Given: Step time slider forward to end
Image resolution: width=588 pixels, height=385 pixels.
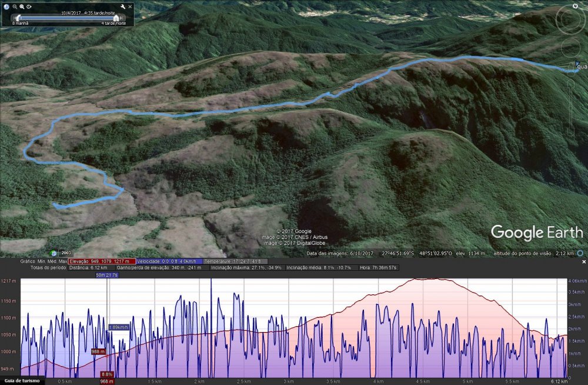Looking at the screenshot, I should (122, 18).
